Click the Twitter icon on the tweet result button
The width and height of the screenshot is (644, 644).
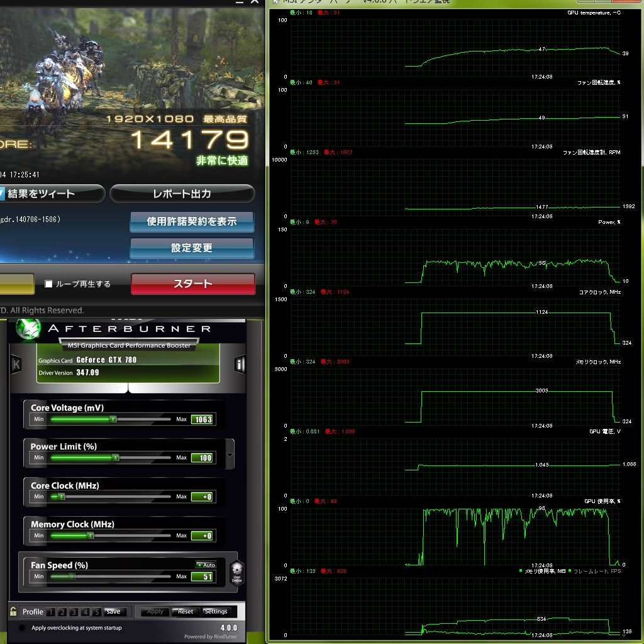tap(2, 194)
